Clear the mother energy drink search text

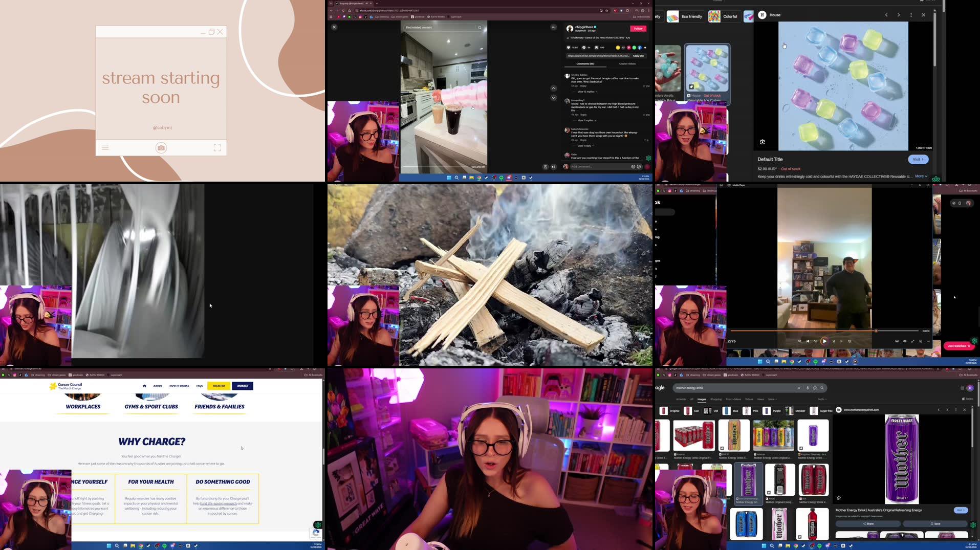pos(799,388)
